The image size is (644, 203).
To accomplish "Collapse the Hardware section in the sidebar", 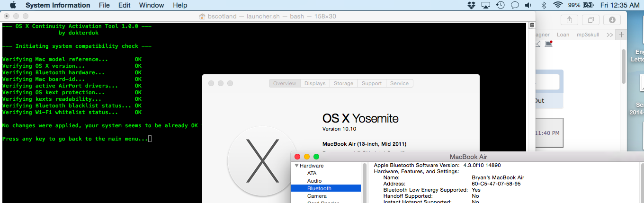I will (x=297, y=166).
